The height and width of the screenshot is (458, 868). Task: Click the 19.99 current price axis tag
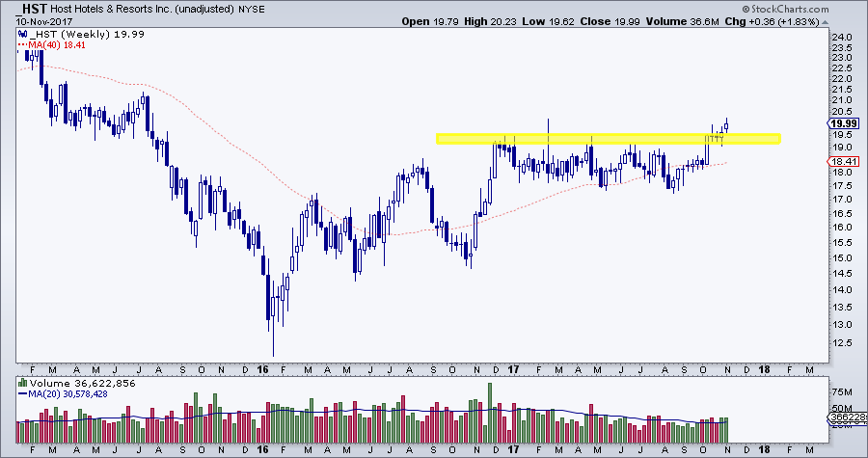point(844,123)
